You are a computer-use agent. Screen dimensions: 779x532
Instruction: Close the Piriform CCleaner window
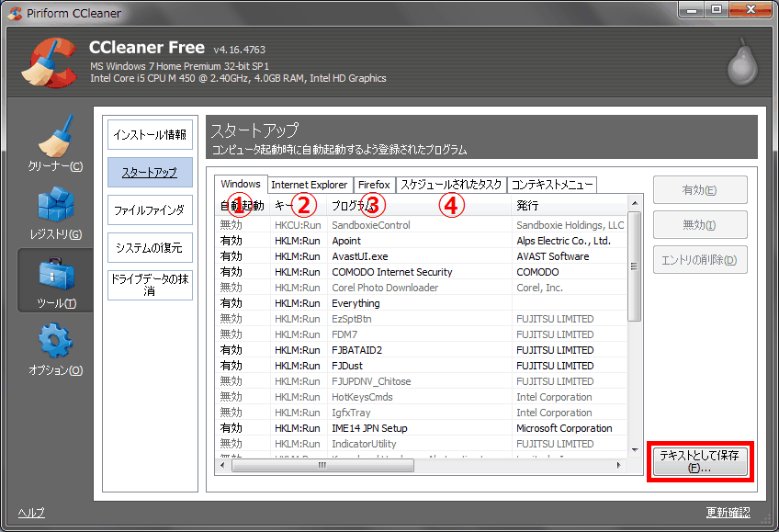pos(751,9)
